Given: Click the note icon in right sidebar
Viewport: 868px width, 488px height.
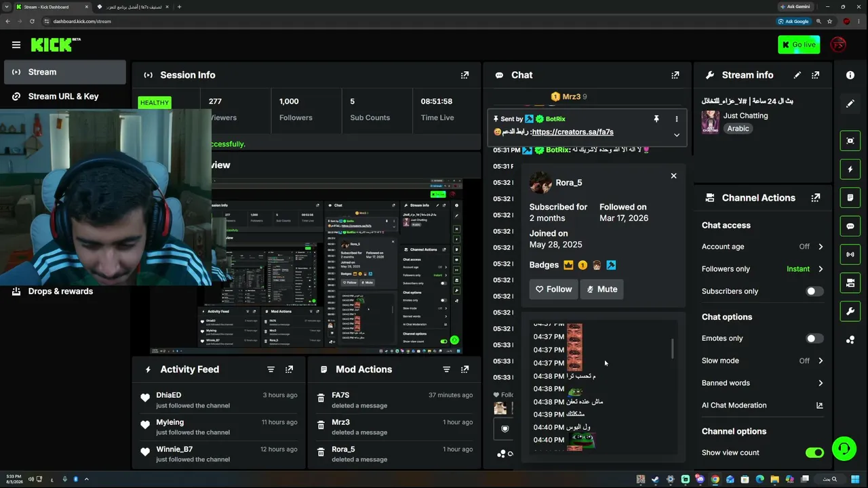Looking at the screenshot, I should click(x=850, y=198).
